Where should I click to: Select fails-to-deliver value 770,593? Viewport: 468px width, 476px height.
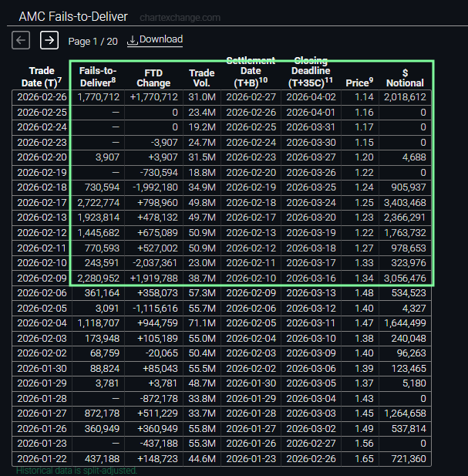[102, 248]
